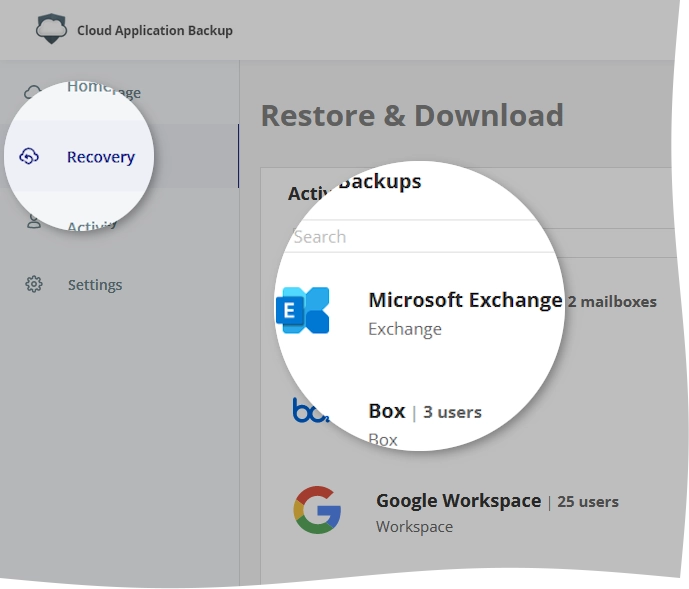
Task: Click the Box logo icon
Action: (x=311, y=410)
